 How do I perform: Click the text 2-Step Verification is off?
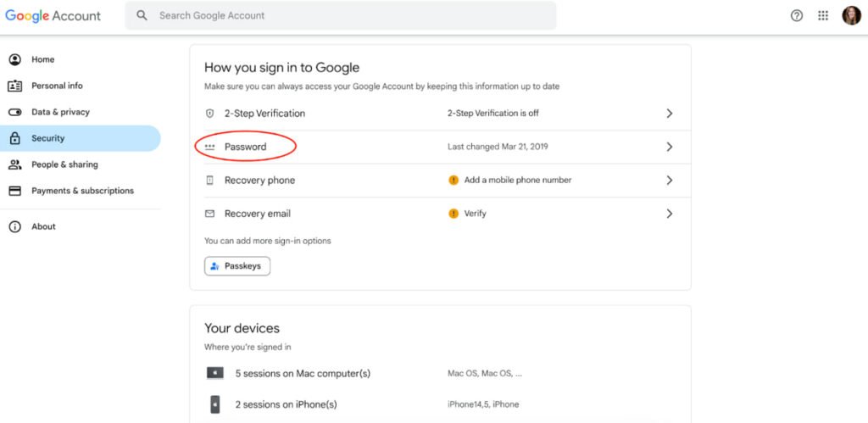coord(493,114)
